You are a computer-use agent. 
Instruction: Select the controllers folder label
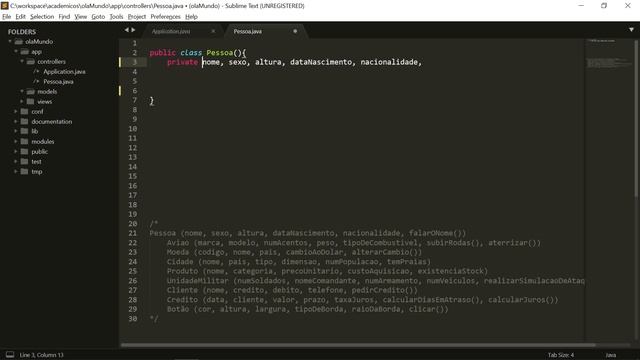(x=51, y=62)
